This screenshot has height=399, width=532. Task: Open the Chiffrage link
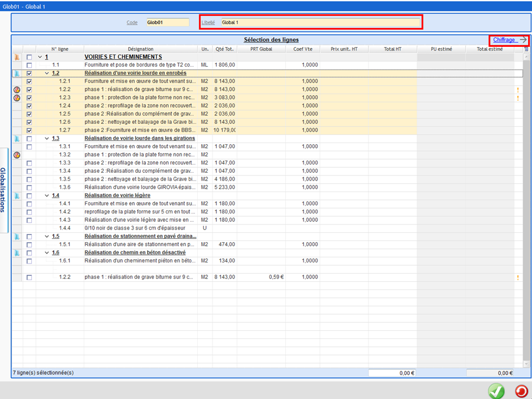click(504, 40)
